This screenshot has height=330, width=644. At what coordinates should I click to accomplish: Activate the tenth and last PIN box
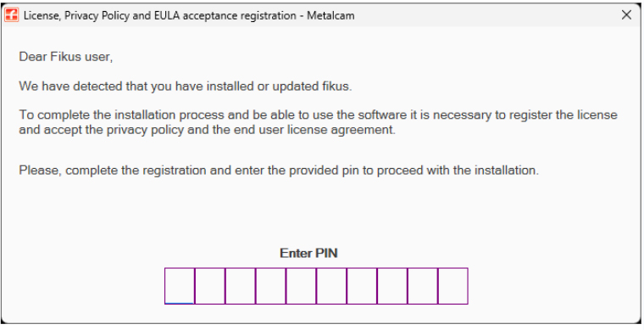[x=453, y=286]
